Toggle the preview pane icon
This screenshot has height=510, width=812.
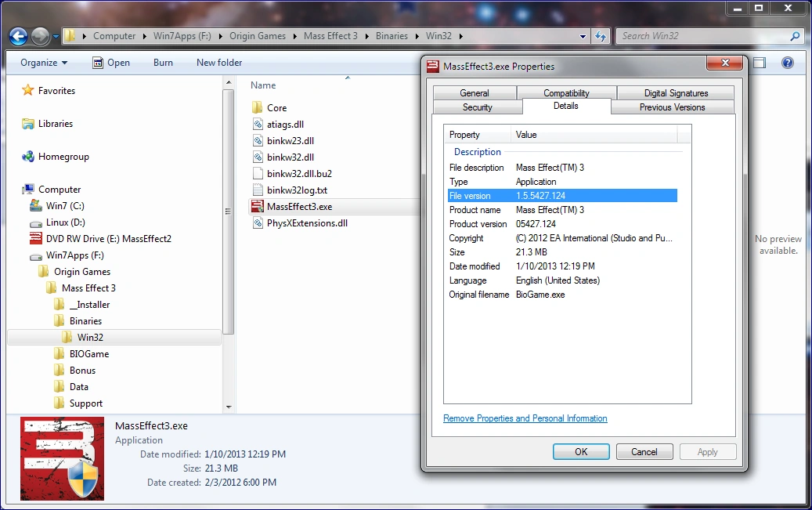click(x=760, y=63)
